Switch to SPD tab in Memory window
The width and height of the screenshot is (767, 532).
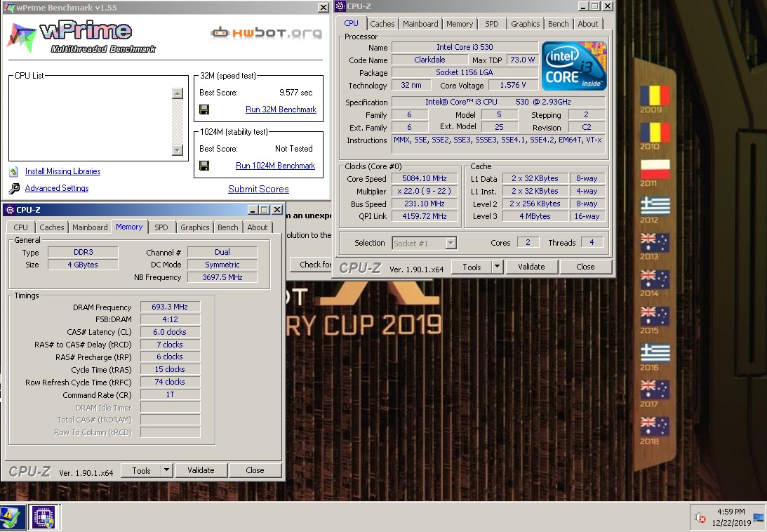tap(161, 227)
